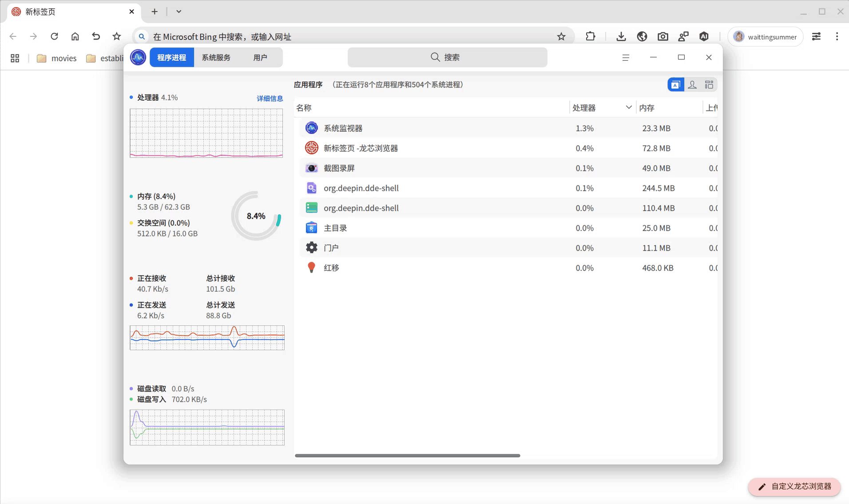Select the applications view toggle
The width and height of the screenshot is (849, 504).
point(675,84)
